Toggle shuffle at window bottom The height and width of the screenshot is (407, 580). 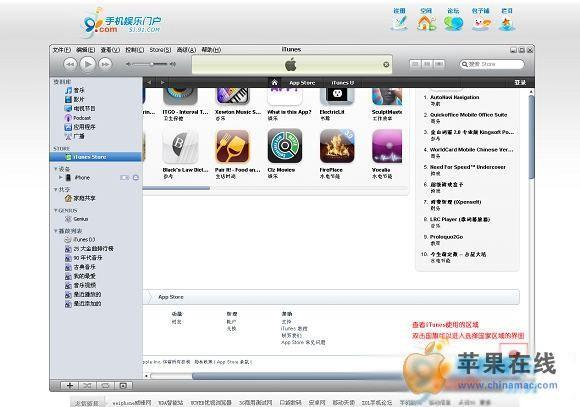click(x=87, y=386)
